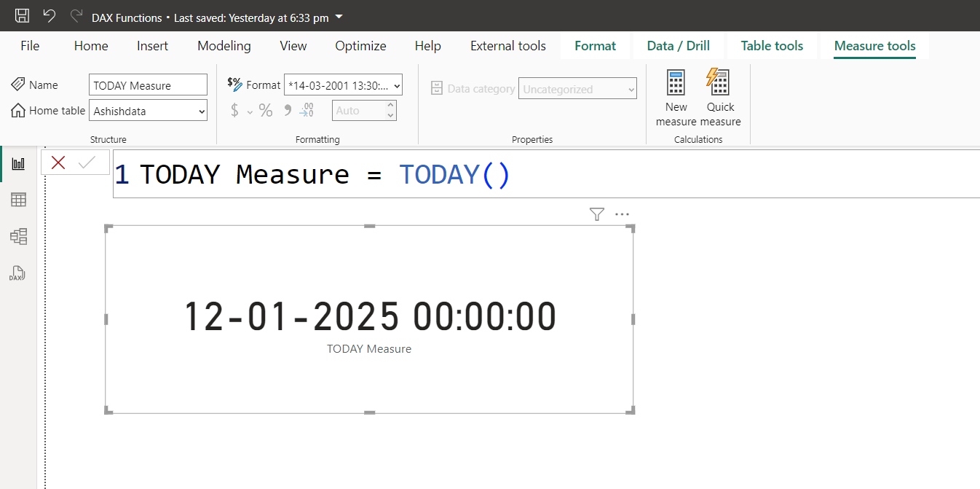Viewport: 980px width, 489px height.
Task: Open Table view from the sidebar
Action: pyautogui.click(x=18, y=199)
